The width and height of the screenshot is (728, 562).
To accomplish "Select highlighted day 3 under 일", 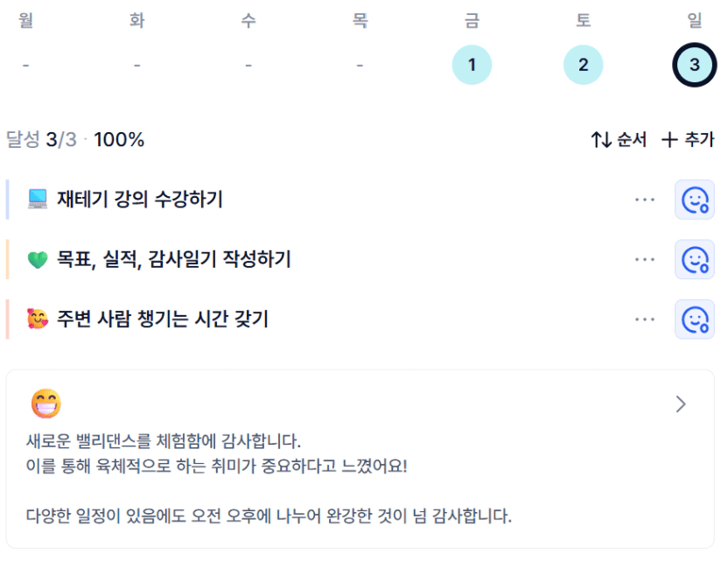I will pyautogui.click(x=694, y=65).
